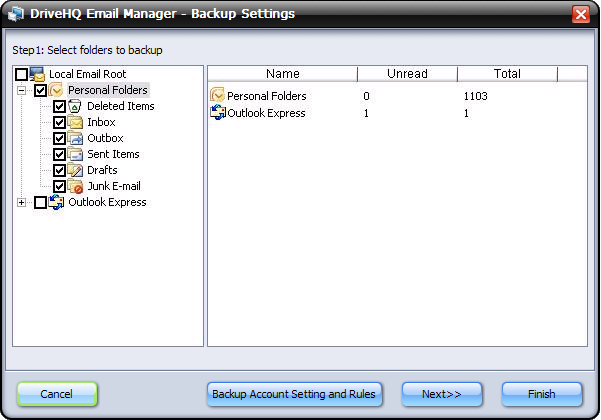The image size is (601, 420).
Task: Click the Sent Items folder icon
Action: click(76, 154)
